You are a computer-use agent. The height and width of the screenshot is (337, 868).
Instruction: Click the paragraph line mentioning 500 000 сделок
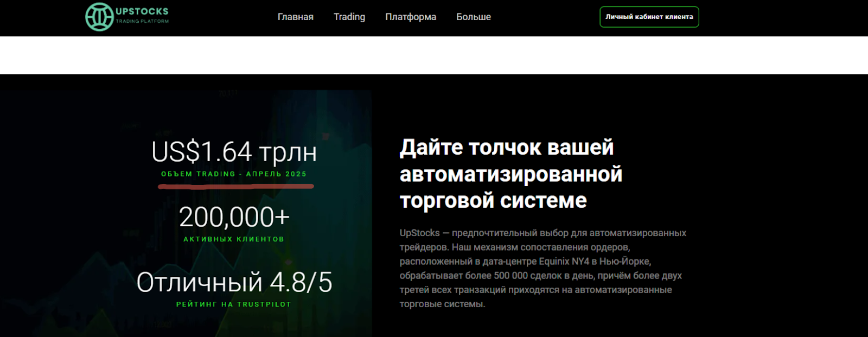[x=541, y=276]
